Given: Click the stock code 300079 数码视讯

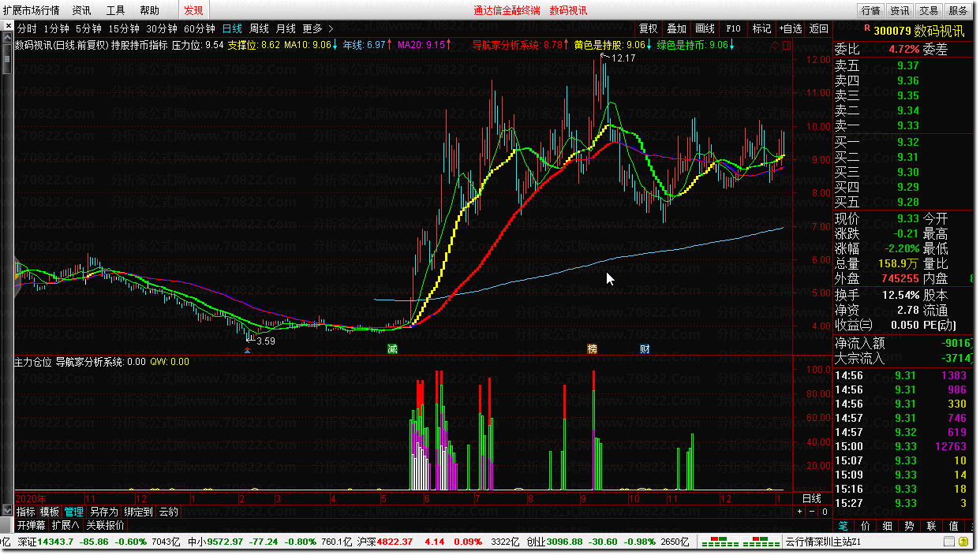Looking at the screenshot, I should [918, 31].
